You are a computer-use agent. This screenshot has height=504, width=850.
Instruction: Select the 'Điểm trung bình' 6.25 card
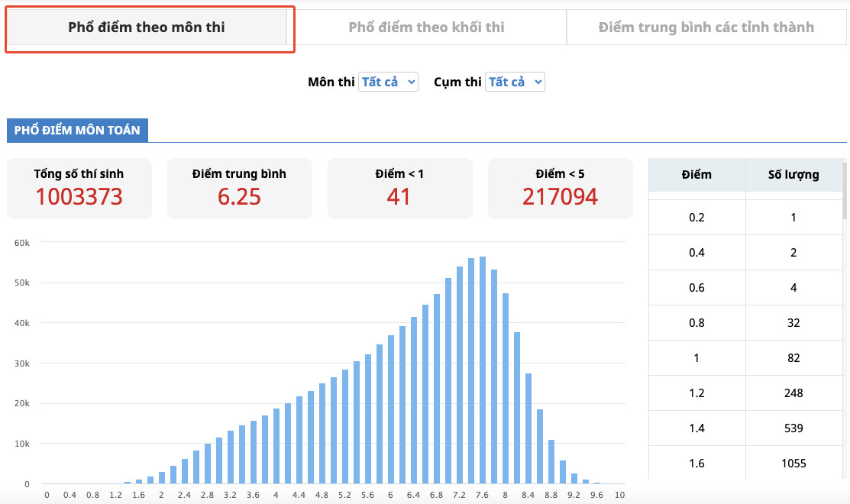[239, 188]
